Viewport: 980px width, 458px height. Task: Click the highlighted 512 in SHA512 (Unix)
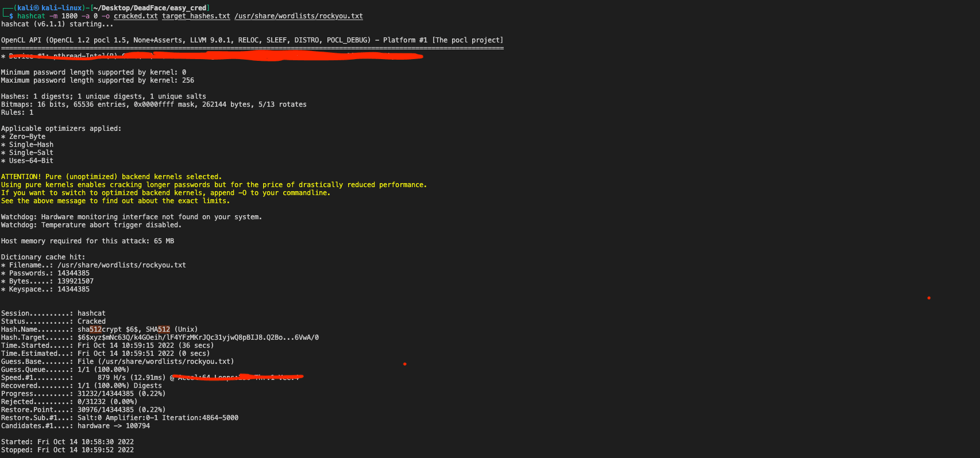tap(164, 329)
